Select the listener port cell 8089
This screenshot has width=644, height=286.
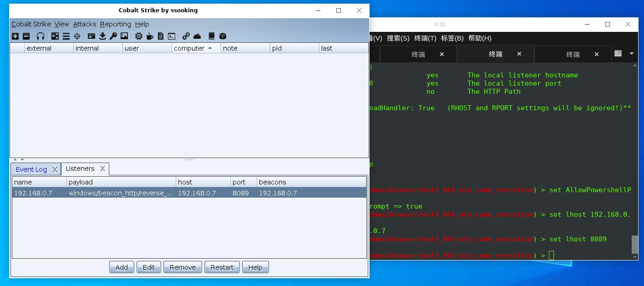243,193
